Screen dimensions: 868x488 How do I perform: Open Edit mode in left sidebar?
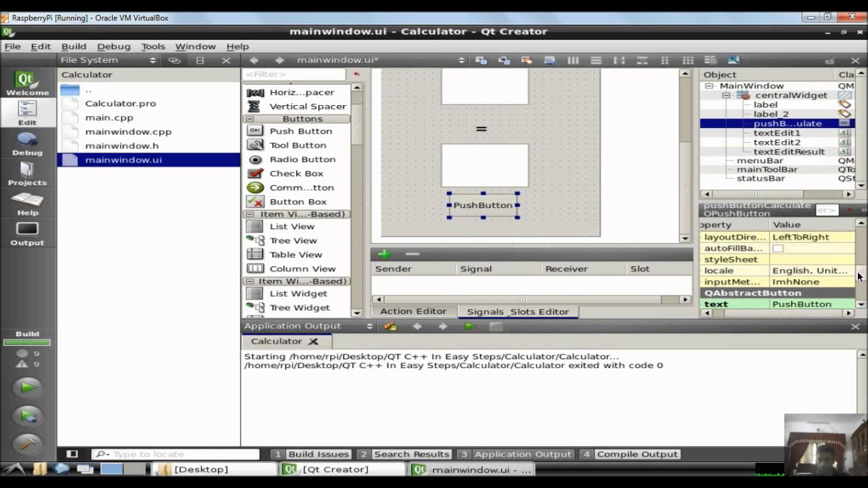[27, 113]
